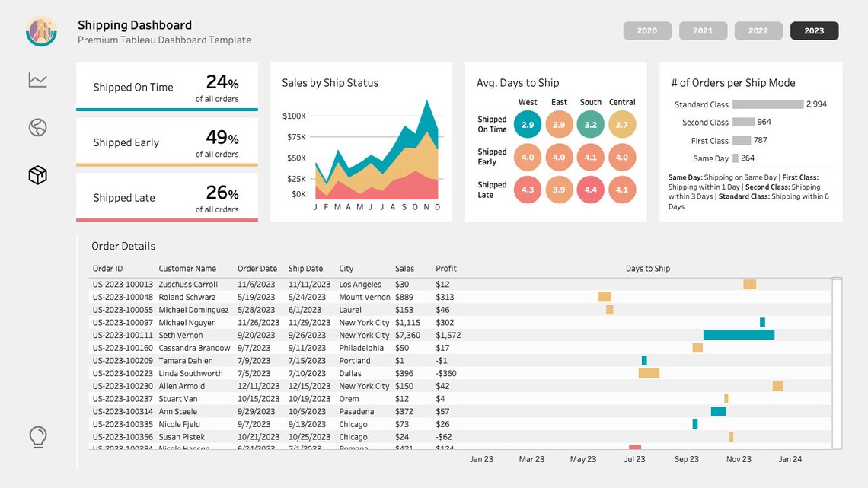Screen dimensions: 868x488
Task: Open the trends view from the line chart icon
Action: pyautogui.click(x=37, y=79)
